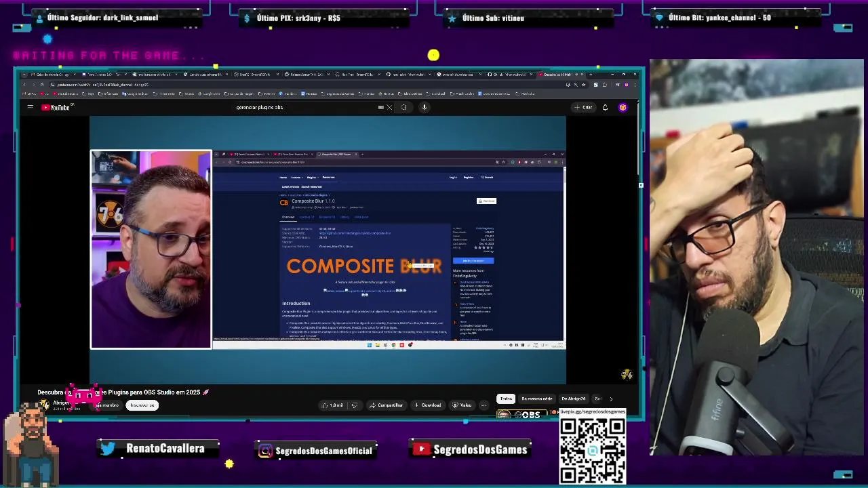Dislike the video with thumbs-down icon

(354, 405)
